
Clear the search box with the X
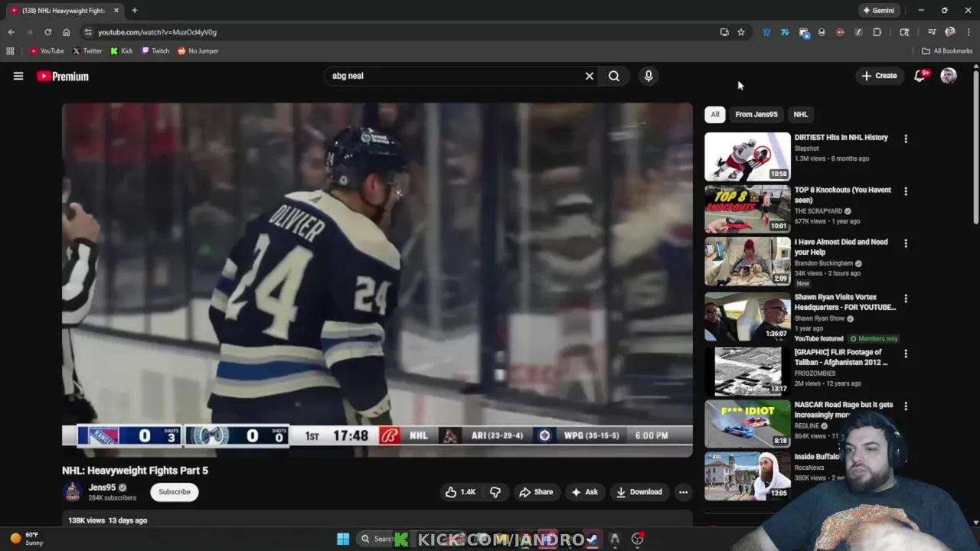pos(590,76)
